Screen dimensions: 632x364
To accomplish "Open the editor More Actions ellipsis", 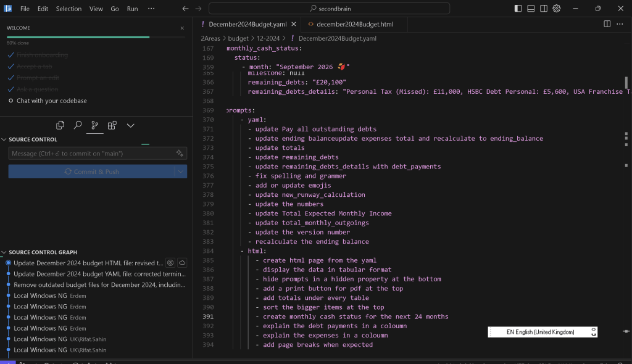I will (x=620, y=24).
